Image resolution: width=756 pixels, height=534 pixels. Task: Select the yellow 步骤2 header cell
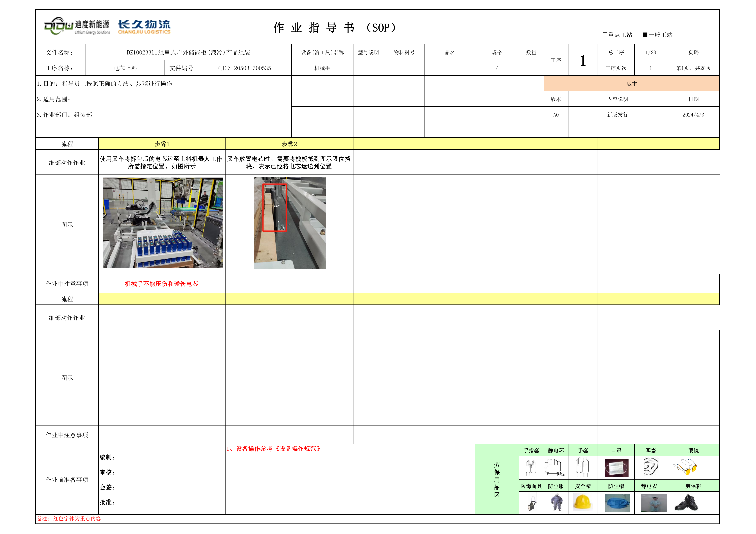coord(289,144)
